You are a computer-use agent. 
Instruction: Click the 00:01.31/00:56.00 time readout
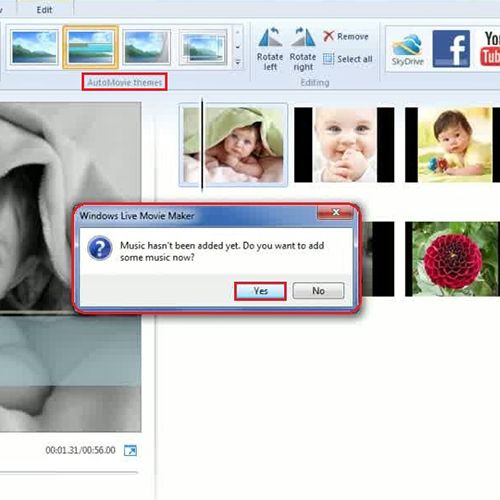(80, 450)
